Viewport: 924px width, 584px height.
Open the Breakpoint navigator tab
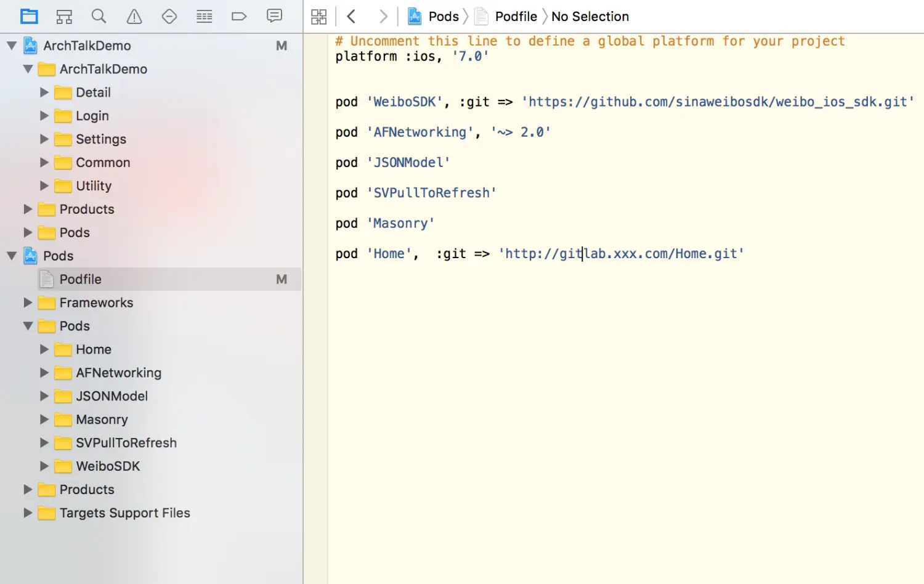239,17
